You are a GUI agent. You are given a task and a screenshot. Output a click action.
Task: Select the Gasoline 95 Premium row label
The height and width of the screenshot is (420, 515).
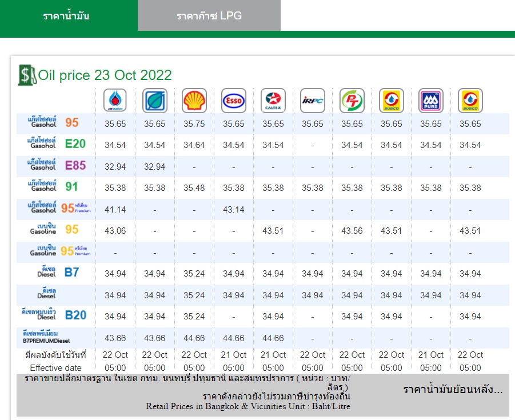[60, 250]
